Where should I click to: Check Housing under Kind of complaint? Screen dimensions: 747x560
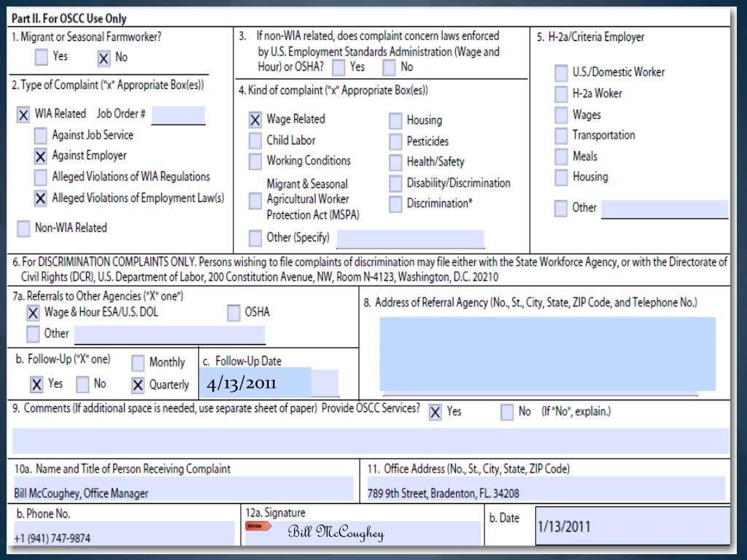(395, 121)
